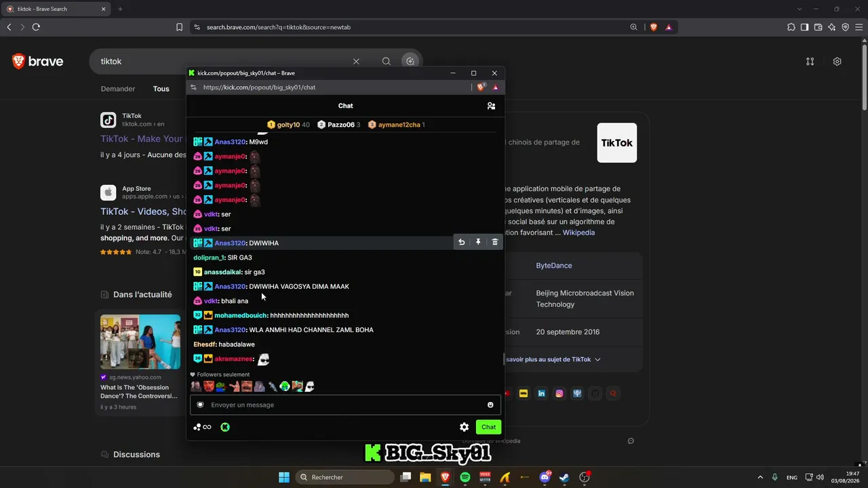868x488 pixels.
Task: Open Brave Rewards triangle in main address bar
Action: pyautogui.click(x=669, y=27)
